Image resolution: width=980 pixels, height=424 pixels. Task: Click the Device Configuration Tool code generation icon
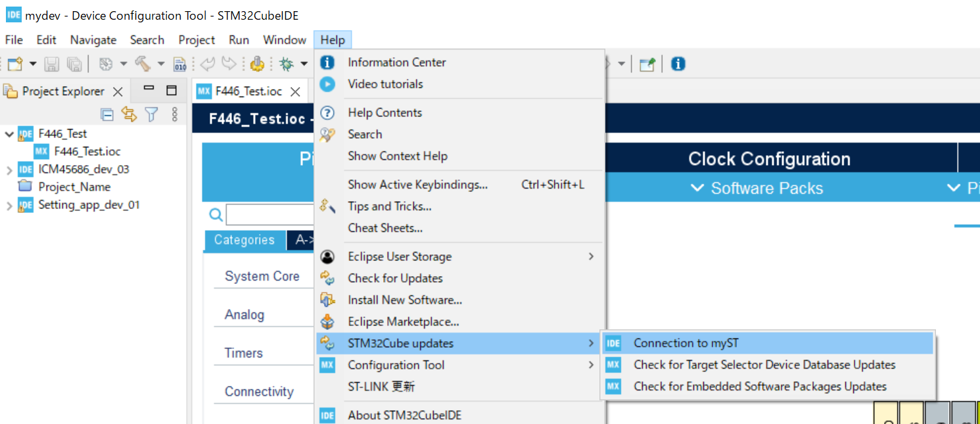pos(257,64)
